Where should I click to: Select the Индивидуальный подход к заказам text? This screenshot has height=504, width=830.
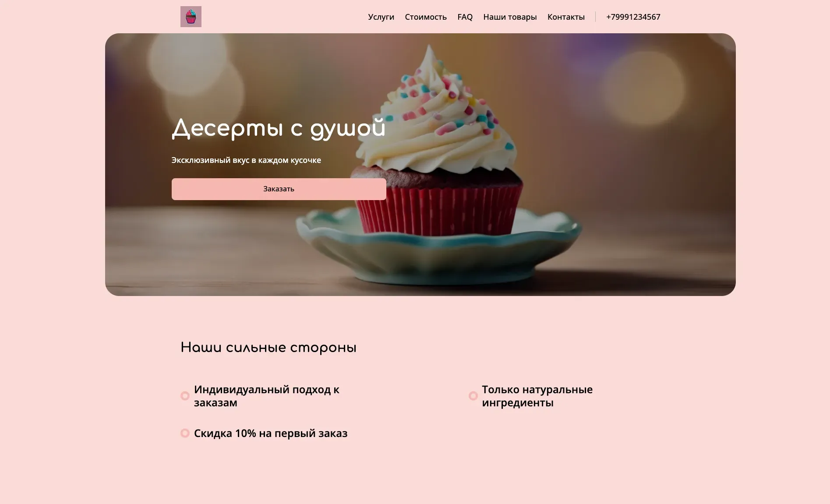(x=267, y=396)
